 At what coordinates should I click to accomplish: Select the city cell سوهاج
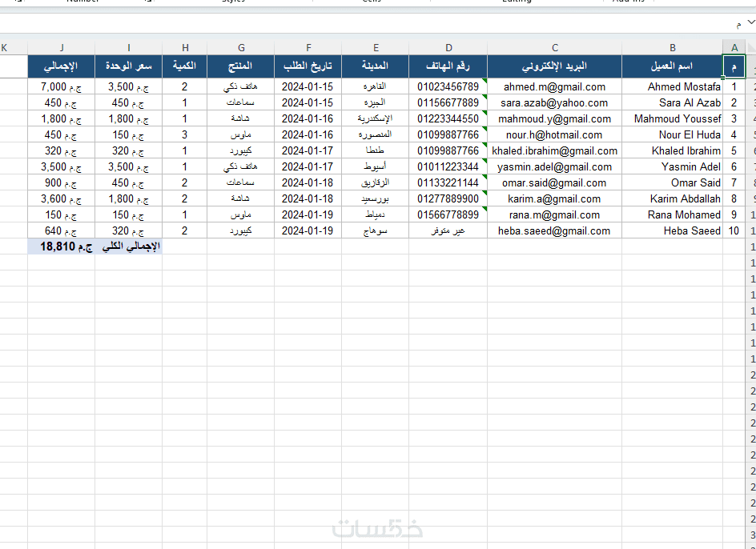(x=376, y=230)
